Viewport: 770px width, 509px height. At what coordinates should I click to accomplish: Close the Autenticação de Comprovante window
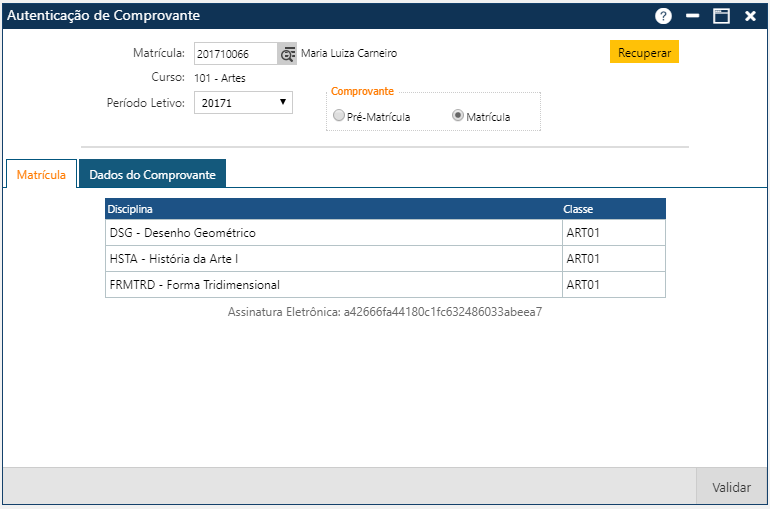[x=750, y=16]
